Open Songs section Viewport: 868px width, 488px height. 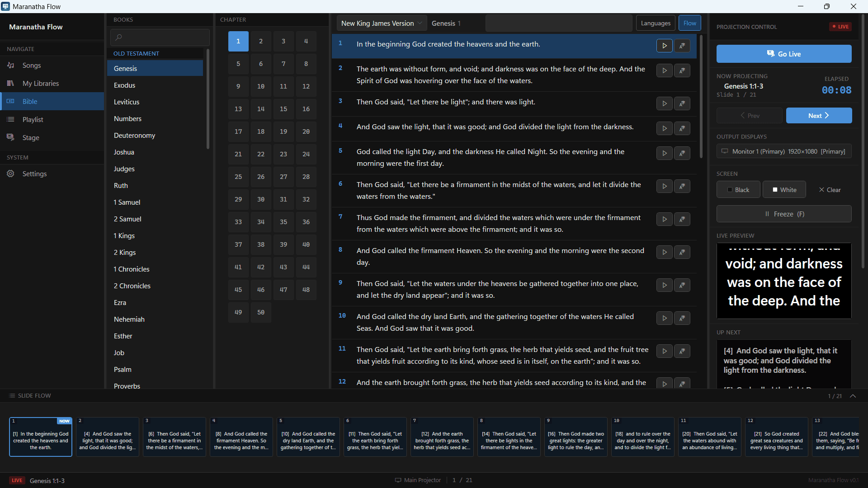click(52, 66)
